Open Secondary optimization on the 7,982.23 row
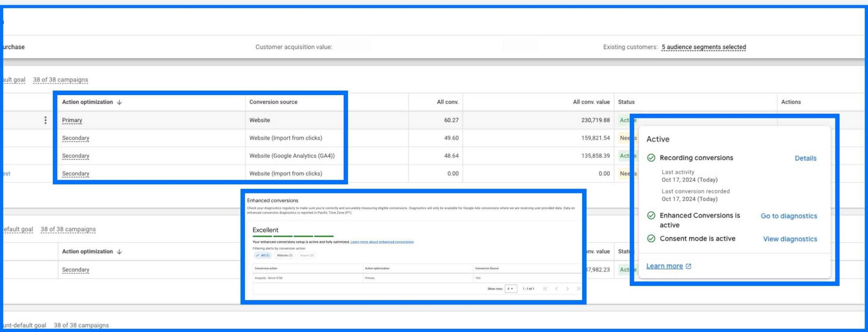Screen dimensions: 868x332 [76, 270]
